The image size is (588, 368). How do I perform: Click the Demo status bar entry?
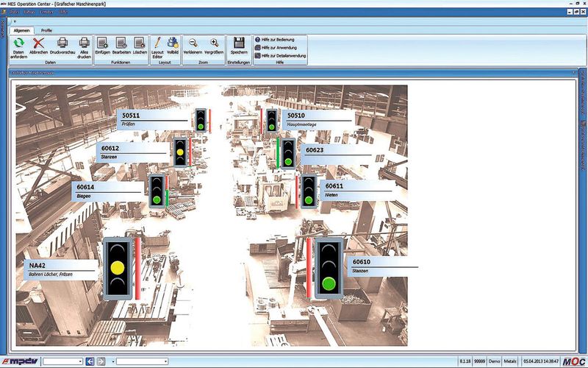(x=494, y=361)
